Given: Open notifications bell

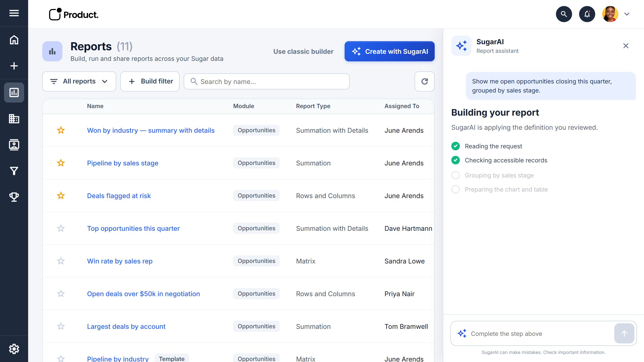Looking at the screenshot, I should pos(587,14).
